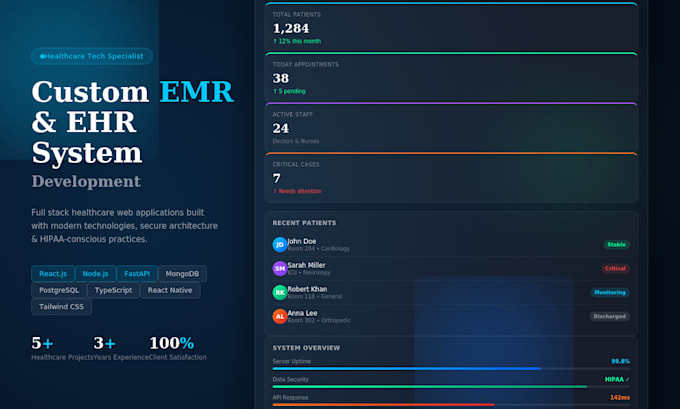Click the Critical status badge
This screenshot has width=680, height=409.
(x=615, y=268)
